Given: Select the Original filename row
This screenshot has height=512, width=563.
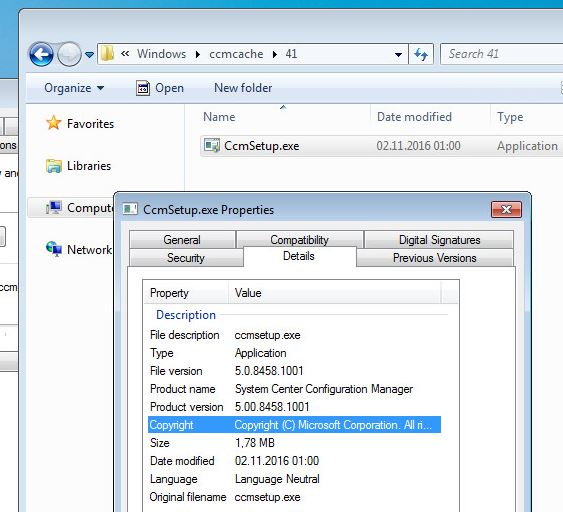Looking at the screenshot, I should (294, 497).
